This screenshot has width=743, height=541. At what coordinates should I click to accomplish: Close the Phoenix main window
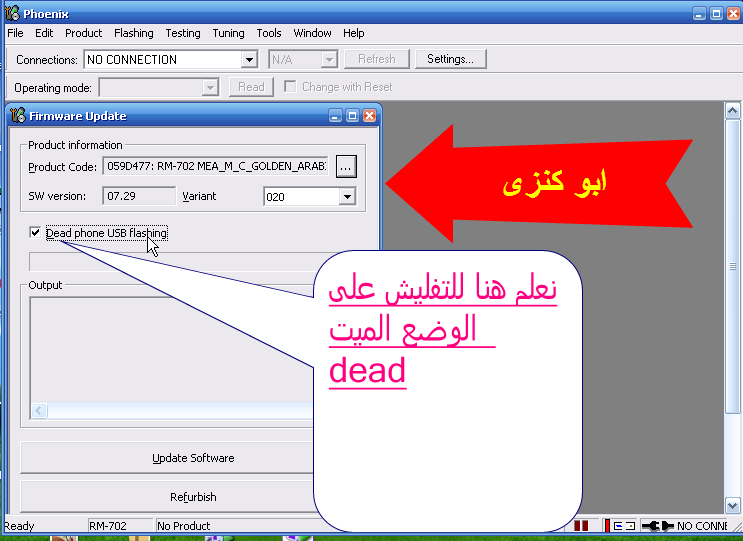click(734, 14)
